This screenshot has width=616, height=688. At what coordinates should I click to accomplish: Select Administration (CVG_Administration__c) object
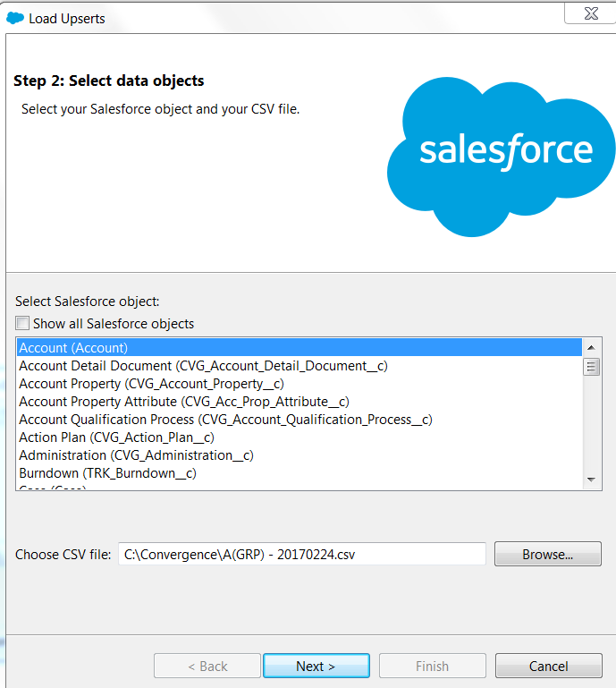pos(136,455)
